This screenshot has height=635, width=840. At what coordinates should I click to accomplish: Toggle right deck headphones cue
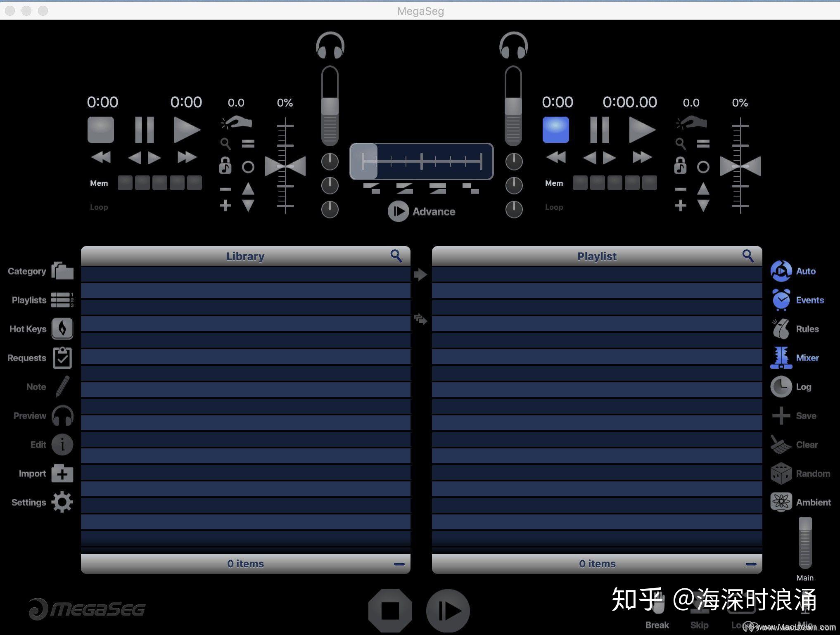click(x=513, y=45)
